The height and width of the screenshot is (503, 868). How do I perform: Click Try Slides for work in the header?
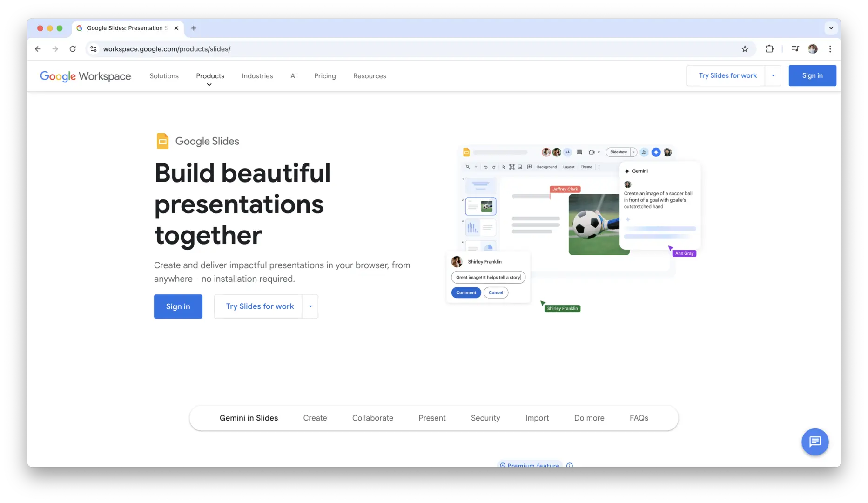[727, 75]
